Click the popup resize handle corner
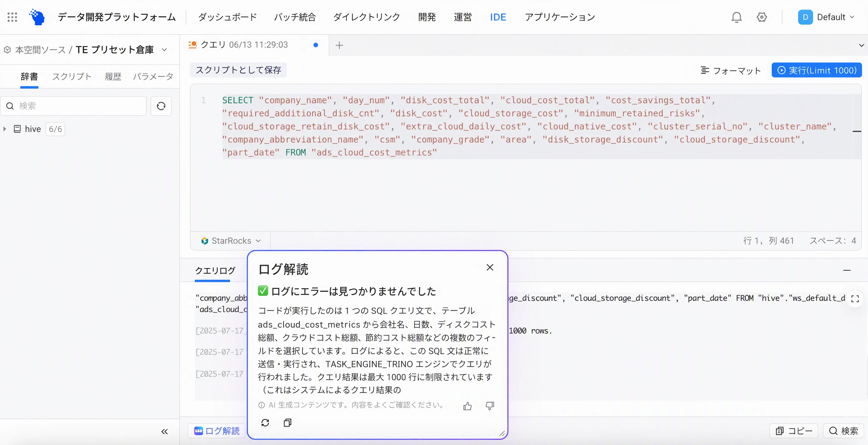The image size is (868, 445). pos(502,433)
